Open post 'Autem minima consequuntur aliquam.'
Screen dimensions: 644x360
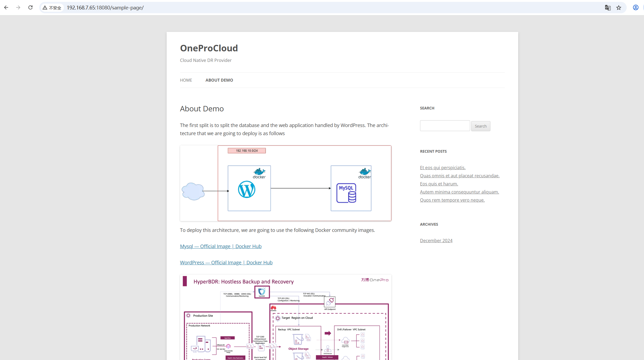(x=460, y=192)
